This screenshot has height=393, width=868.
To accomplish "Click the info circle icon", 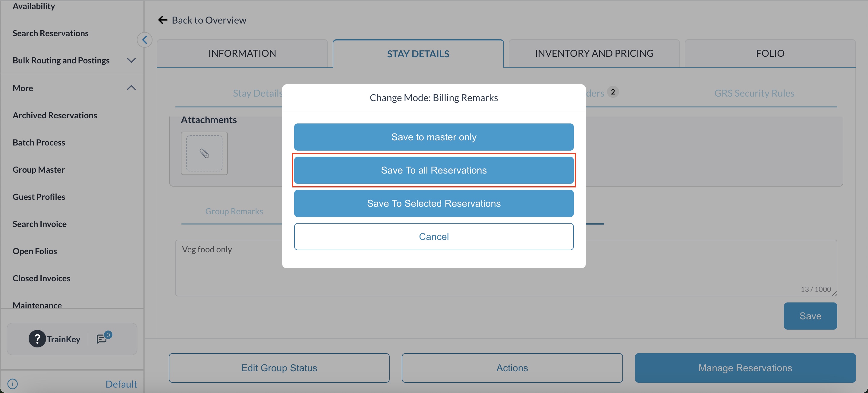I will coord(12,384).
